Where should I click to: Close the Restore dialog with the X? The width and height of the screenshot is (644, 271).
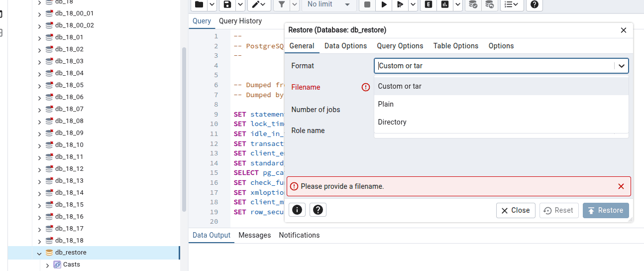coord(624,30)
